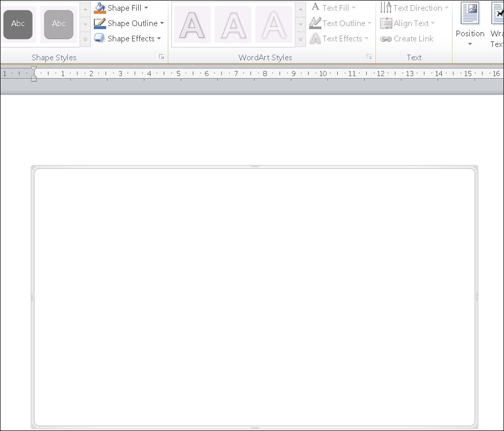Click the Align Text icon
The width and height of the screenshot is (504, 431).
pos(386,23)
